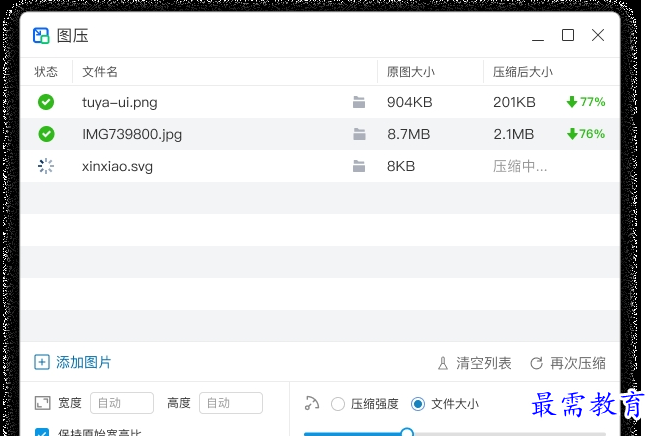Click loading spinner for xinxiao.svg

point(46,166)
